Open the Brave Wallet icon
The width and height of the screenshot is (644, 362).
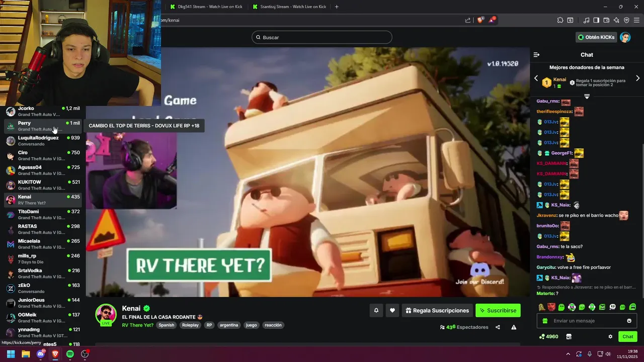606,20
